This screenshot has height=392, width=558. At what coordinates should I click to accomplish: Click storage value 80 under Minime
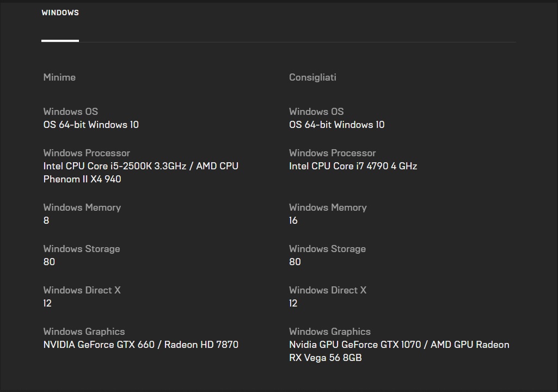49,262
